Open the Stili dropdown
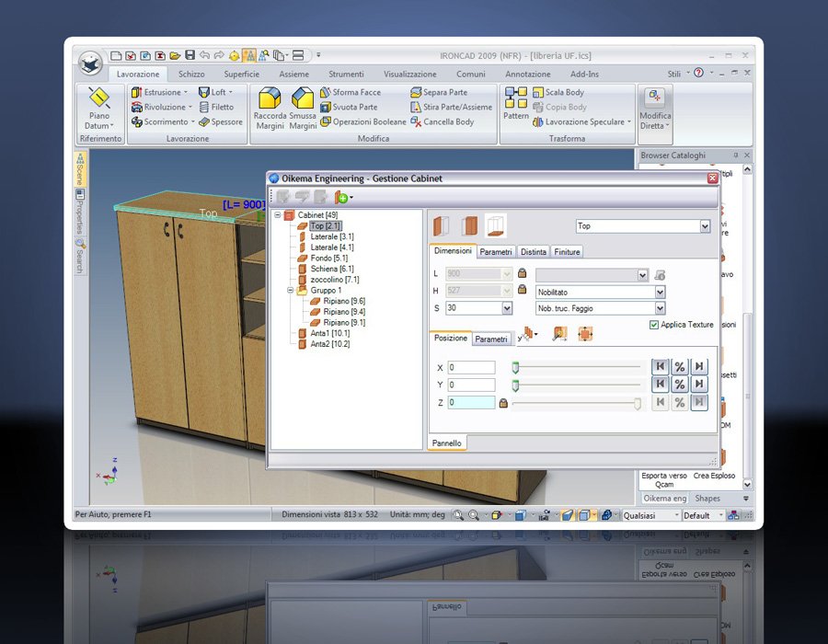Screen dimensions: 828x644 point(677,74)
